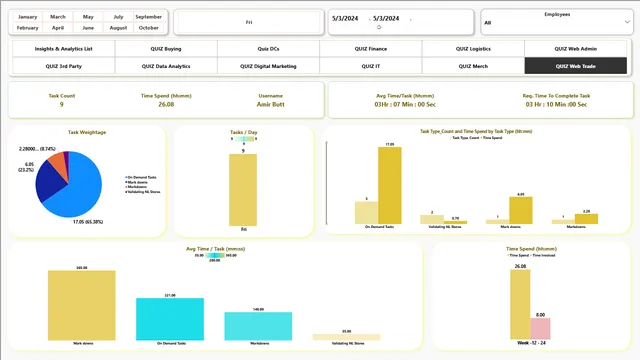This screenshot has height=360, width=640.
Task: Click Mark downs legend entry
Action: coord(136,182)
